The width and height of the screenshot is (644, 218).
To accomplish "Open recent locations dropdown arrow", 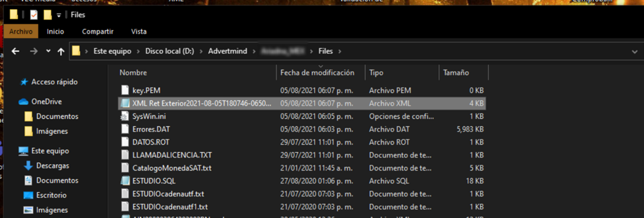I will point(48,51).
